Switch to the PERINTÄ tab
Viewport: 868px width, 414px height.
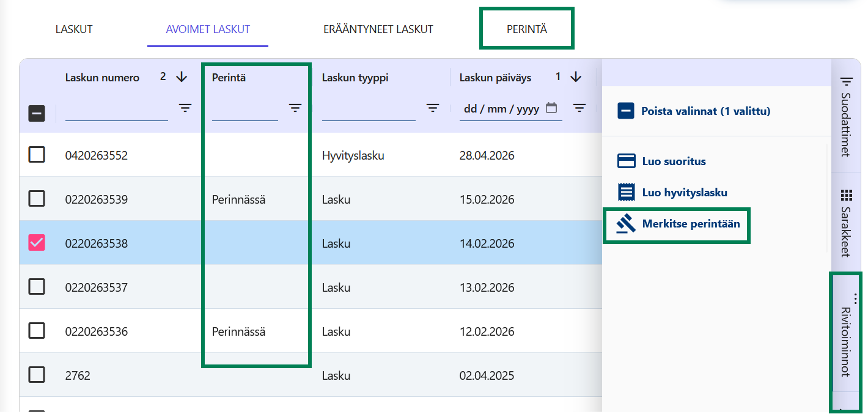click(526, 28)
